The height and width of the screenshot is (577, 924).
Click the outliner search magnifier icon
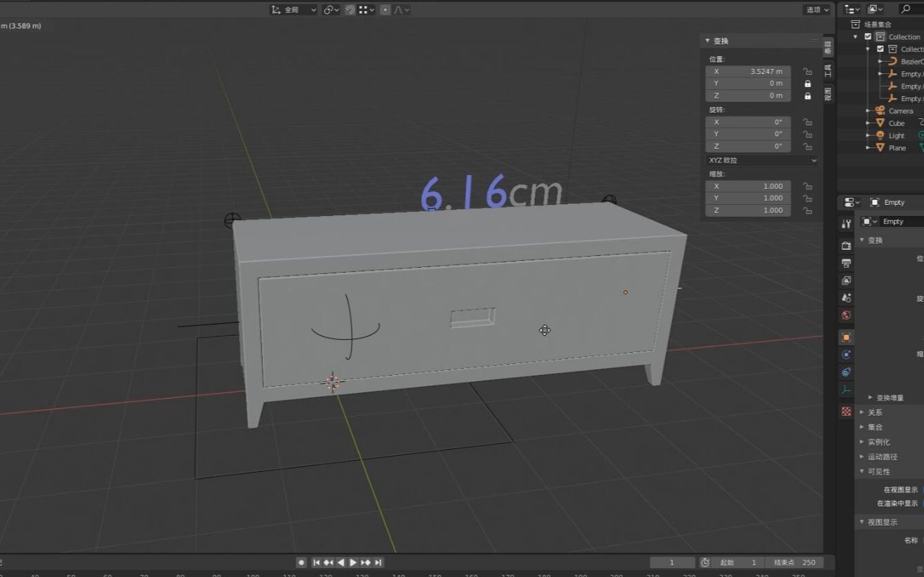tap(906, 9)
